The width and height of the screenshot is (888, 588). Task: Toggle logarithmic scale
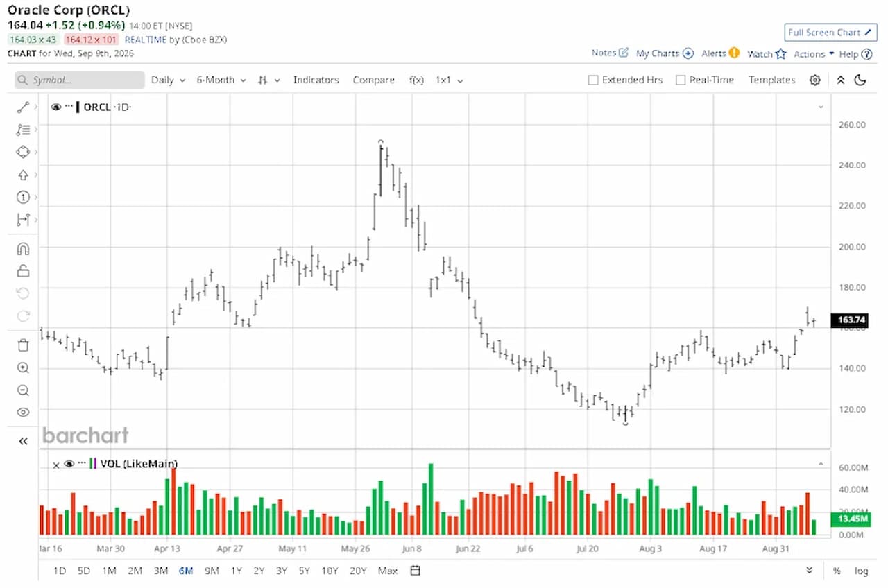click(x=861, y=571)
